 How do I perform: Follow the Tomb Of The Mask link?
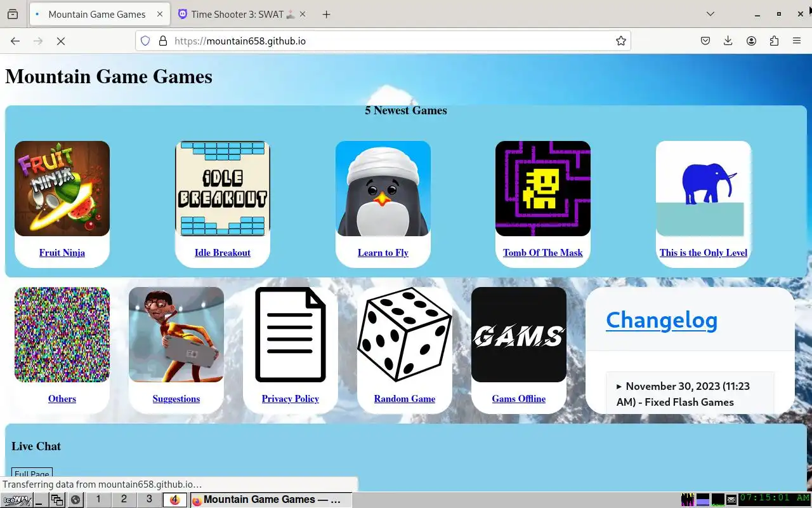coord(543,253)
